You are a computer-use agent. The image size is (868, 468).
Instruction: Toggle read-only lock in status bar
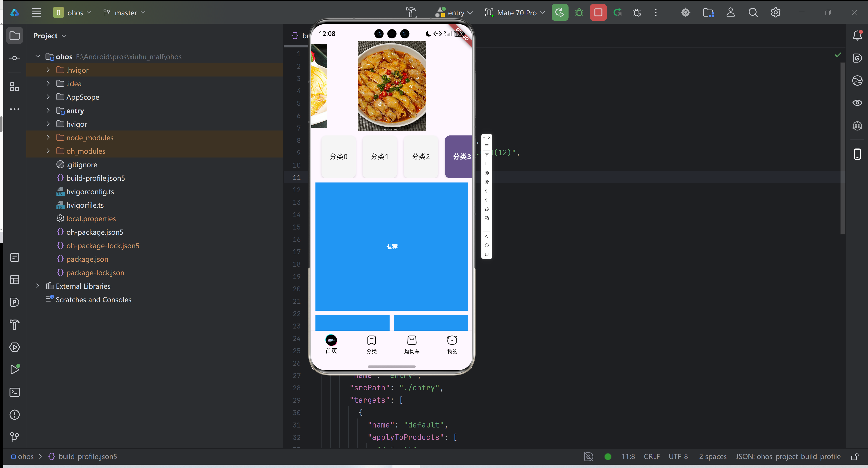coord(854,457)
